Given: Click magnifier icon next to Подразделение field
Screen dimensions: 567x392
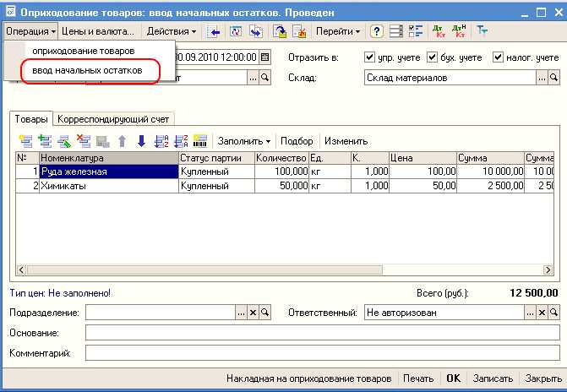Looking at the screenshot, I should click(264, 313).
